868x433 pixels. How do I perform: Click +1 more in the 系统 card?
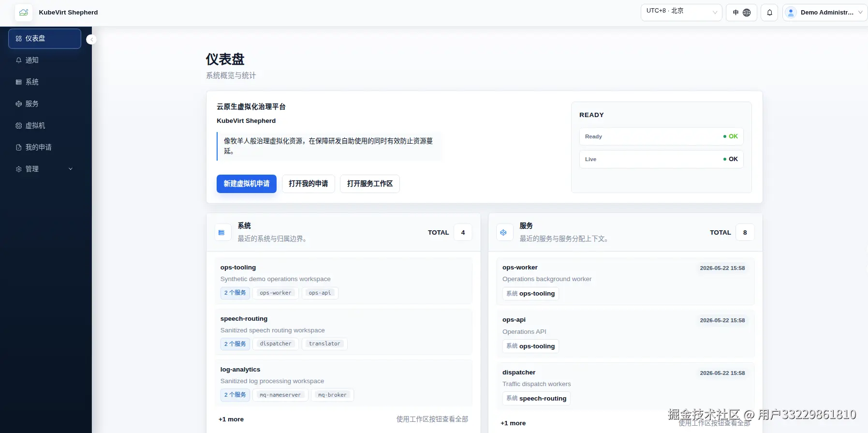click(231, 419)
